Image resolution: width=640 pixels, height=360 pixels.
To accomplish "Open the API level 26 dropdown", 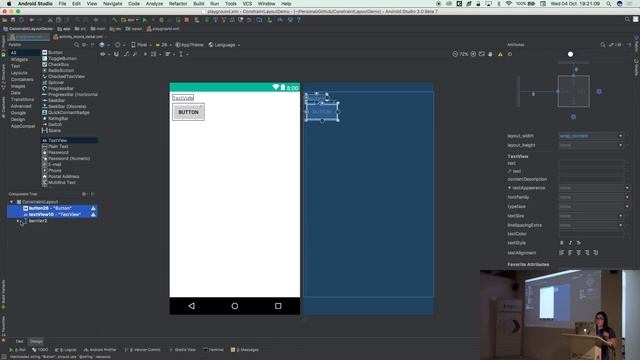I will coord(163,45).
